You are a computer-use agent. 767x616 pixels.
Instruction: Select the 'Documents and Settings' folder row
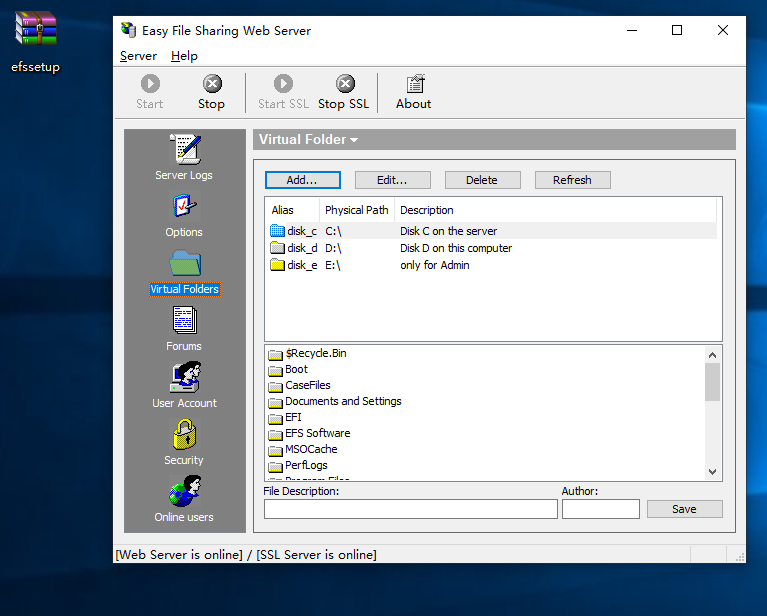point(335,402)
